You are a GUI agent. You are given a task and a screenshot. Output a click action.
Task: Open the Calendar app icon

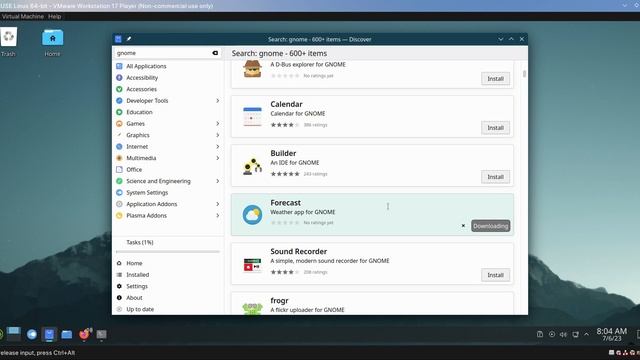tap(252, 116)
